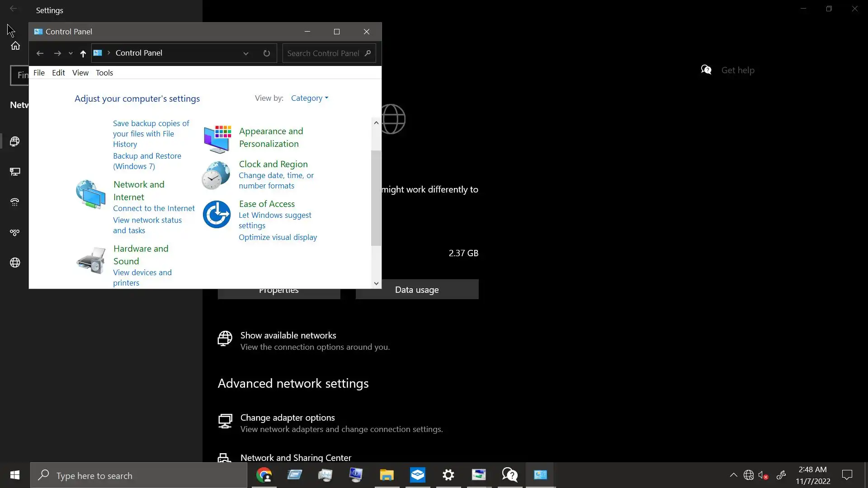Go up one level with up arrow
Image resolution: width=868 pixels, height=488 pixels.
[83, 53]
